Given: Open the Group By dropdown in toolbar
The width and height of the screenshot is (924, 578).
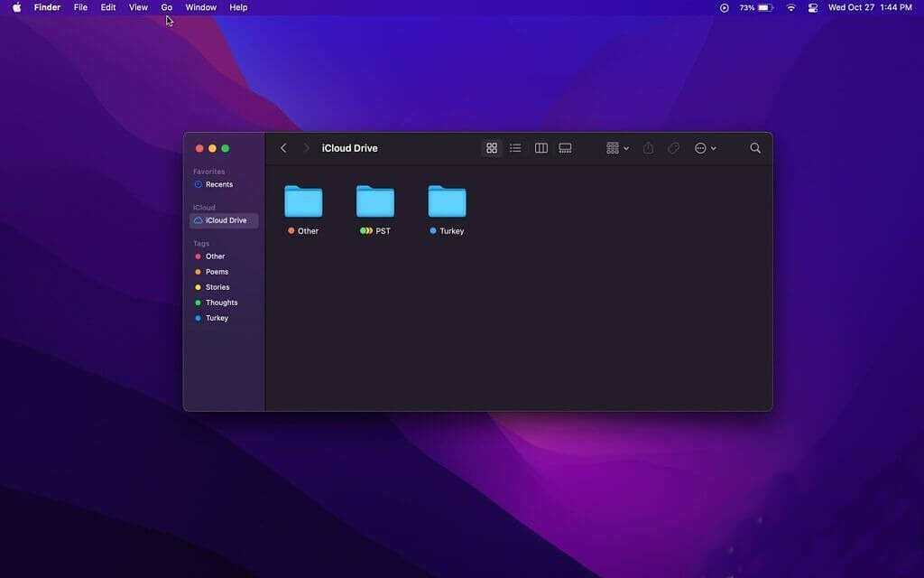Looking at the screenshot, I should (x=617, y=148).
